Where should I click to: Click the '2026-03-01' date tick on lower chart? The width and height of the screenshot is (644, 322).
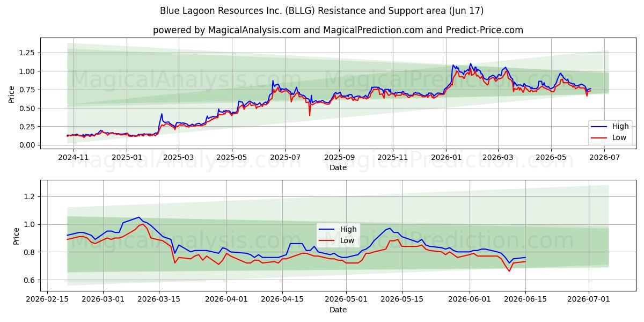(104, 299)
